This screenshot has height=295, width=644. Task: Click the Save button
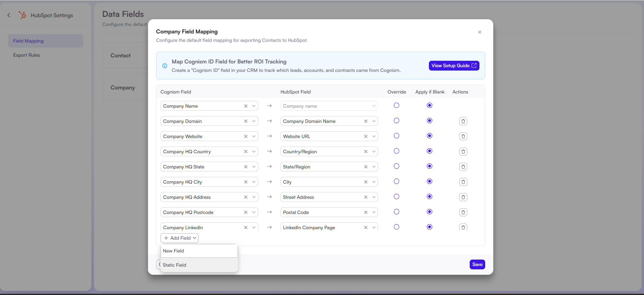point(477,264)
